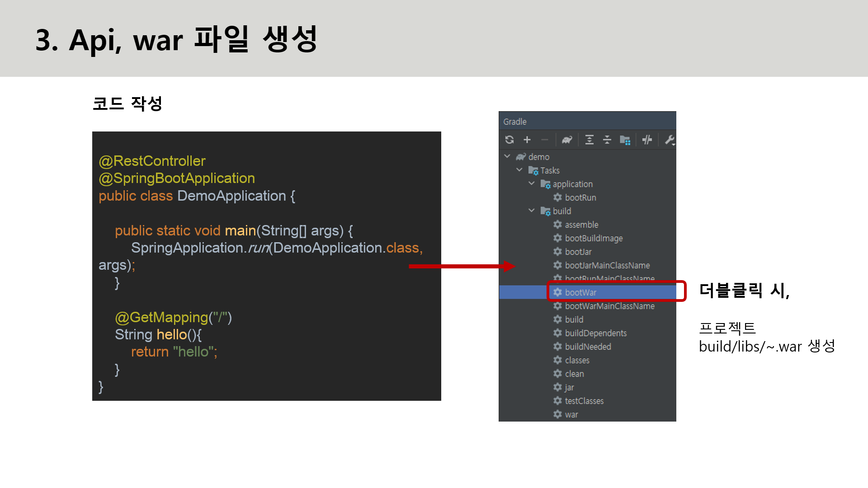
Task: Collapse the build task group chevron
Action: pyautogui.click(x=532, y=211)
